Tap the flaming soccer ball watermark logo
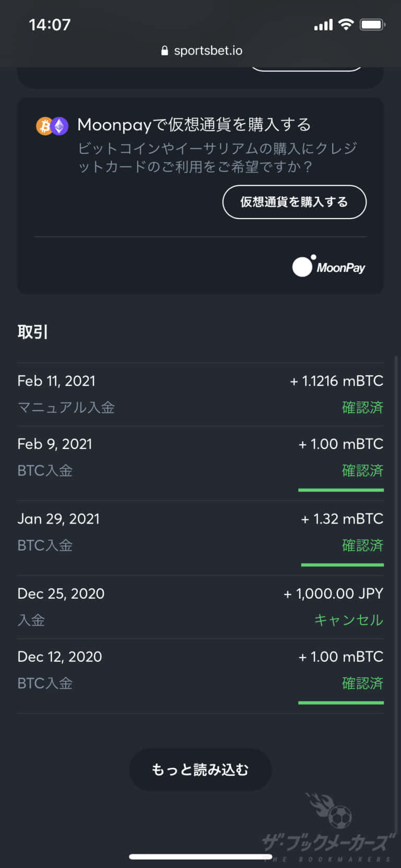 330,811
